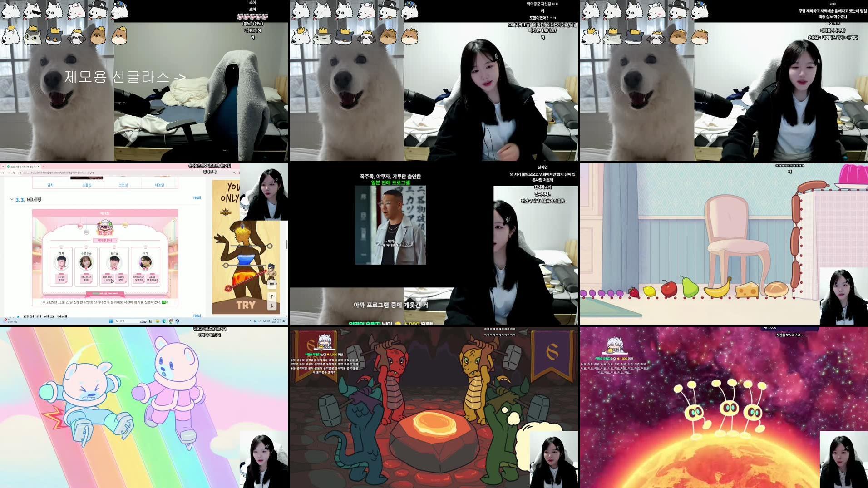Click the Windows Start button
The image size is (868, 488).
(x=110, y=320)
